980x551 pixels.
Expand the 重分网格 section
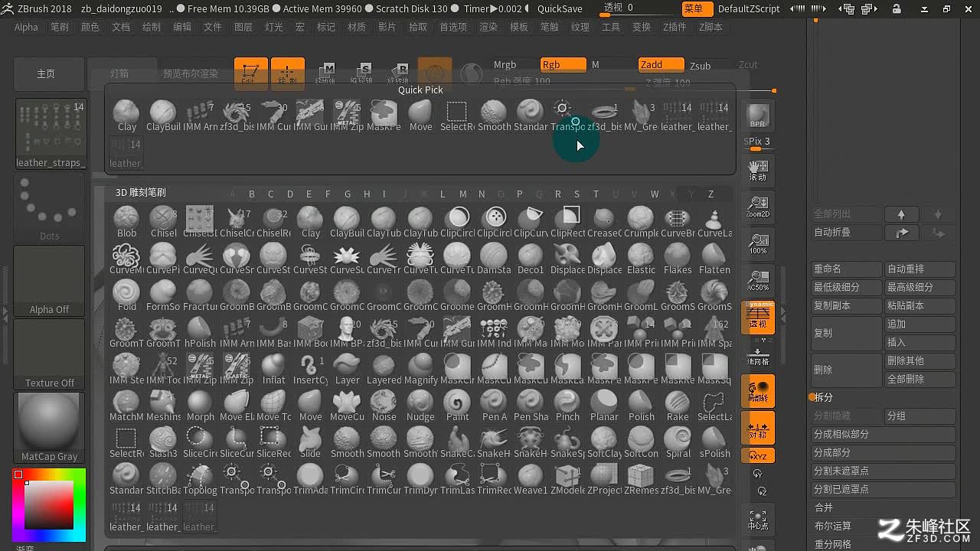[832, 544]
